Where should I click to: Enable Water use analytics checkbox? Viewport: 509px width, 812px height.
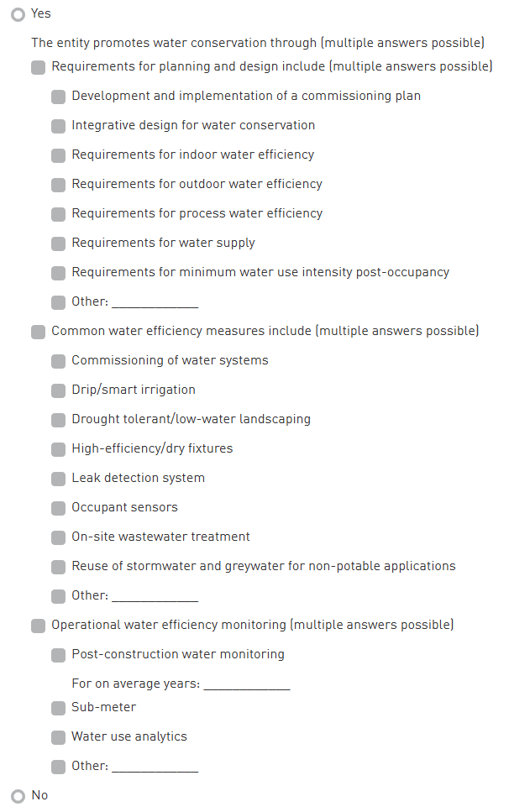click(x=58, y=737)
